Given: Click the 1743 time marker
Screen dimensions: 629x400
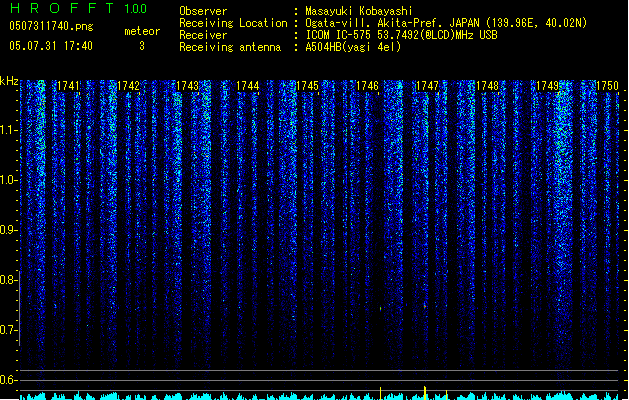Looking at the screenshot, I should pyautogui.click(x=188, y=86).
